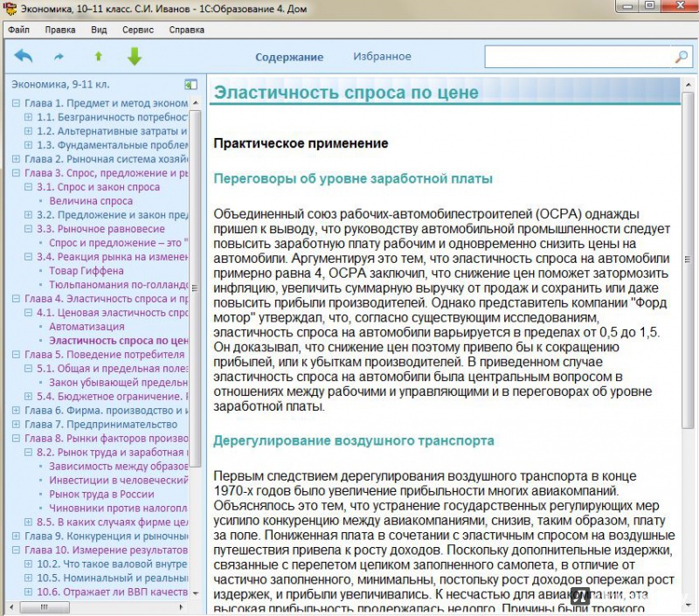The height and width of the screenshot is (616, 699).
Task: Collapse the Глава 5 tree node
Action: point(16,355)
